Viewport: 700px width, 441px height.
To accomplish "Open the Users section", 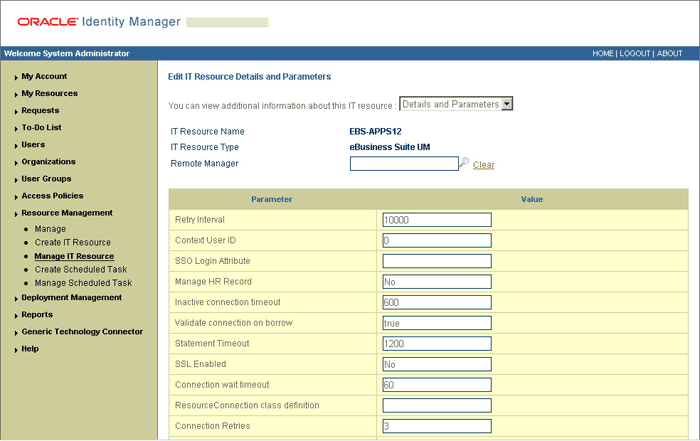I will point(33,145).
